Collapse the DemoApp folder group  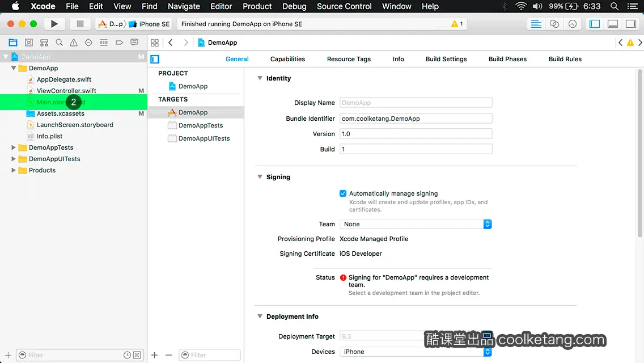point(14,68)
